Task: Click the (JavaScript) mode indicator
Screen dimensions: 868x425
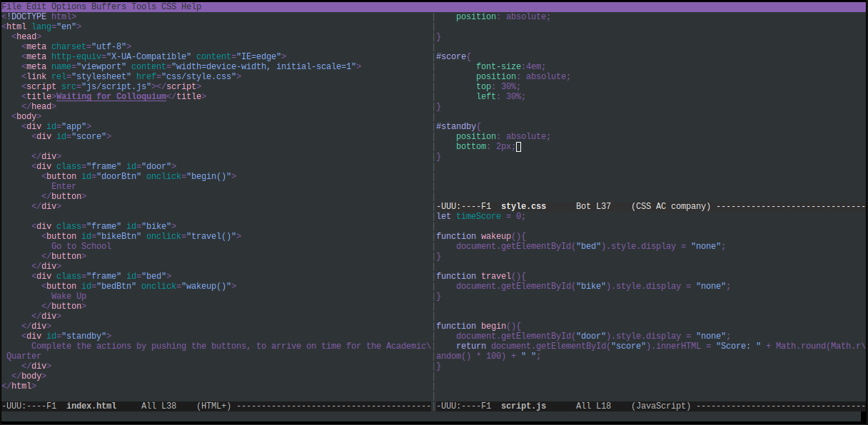Action: click(661, 406)
